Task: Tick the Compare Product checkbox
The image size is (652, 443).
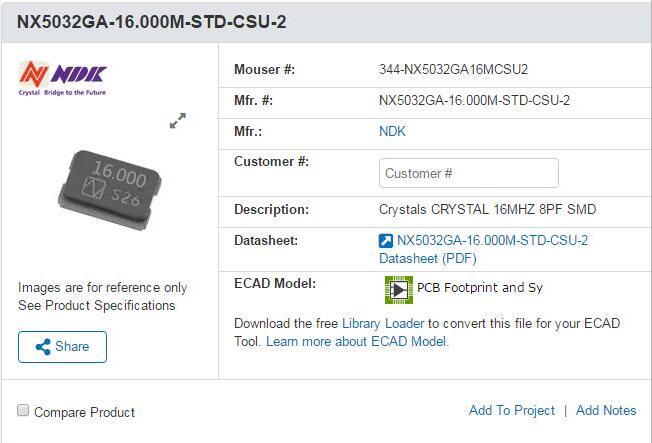Action: (23, 411)
